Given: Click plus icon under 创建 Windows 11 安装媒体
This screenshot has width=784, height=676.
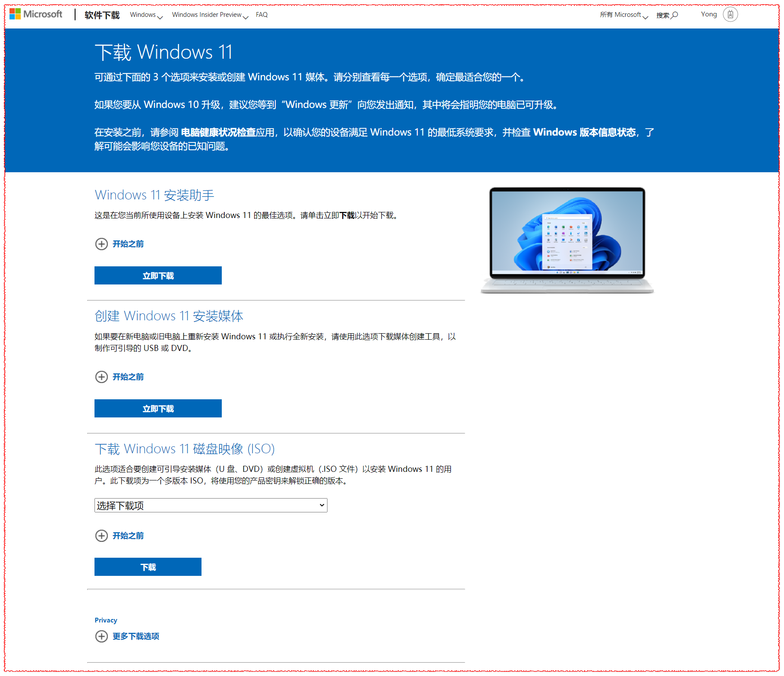Looking at the screenshot, I should click(101, 377).
